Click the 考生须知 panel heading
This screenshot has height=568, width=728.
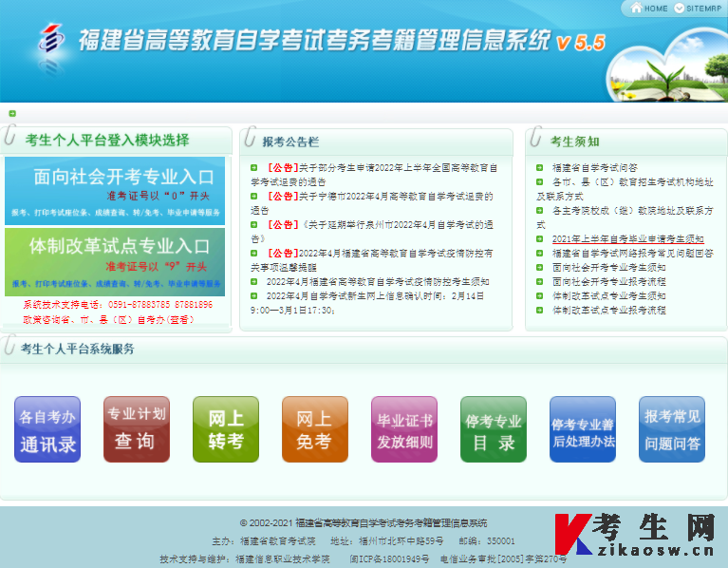575,142
